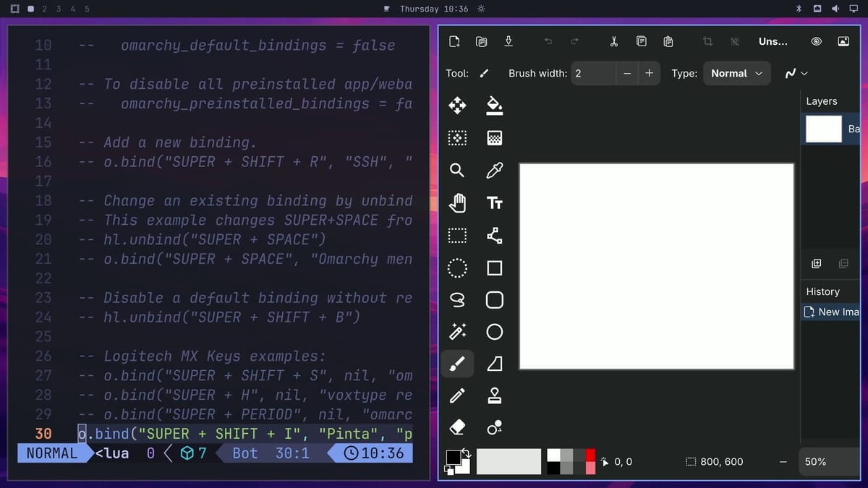Click the 50% zoom field
This screenshot has height=488, width=868.
[x=830, y=461]
